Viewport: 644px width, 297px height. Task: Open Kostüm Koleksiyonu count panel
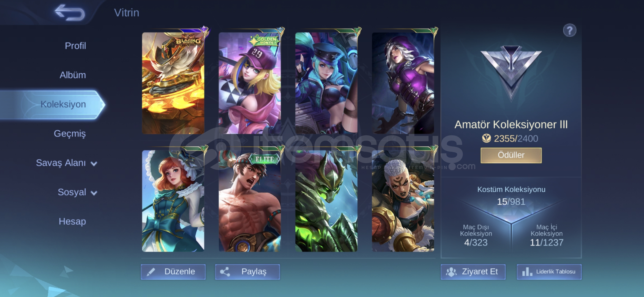511,196
